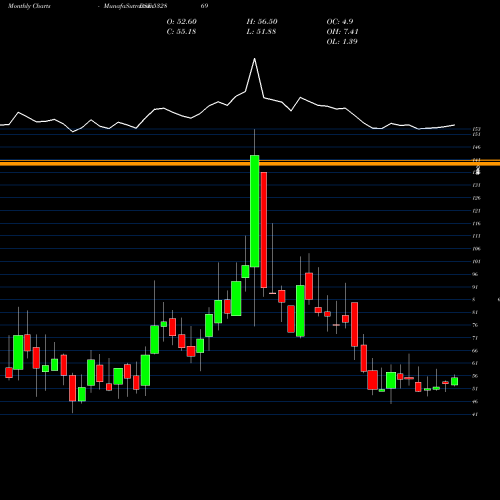Click the last green candlestick on the right
The width and height of the screenshot is (500, 500).
tap(455, 381)
